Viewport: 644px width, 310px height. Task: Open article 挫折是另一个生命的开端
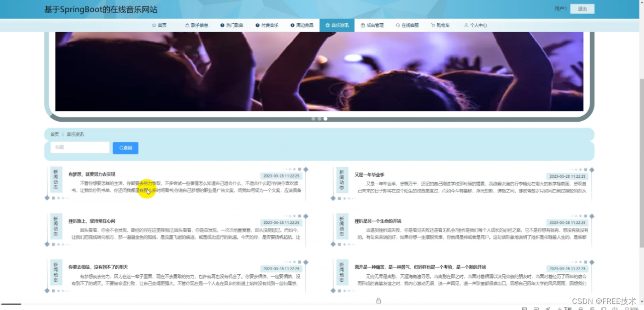[x=378, y=221]
